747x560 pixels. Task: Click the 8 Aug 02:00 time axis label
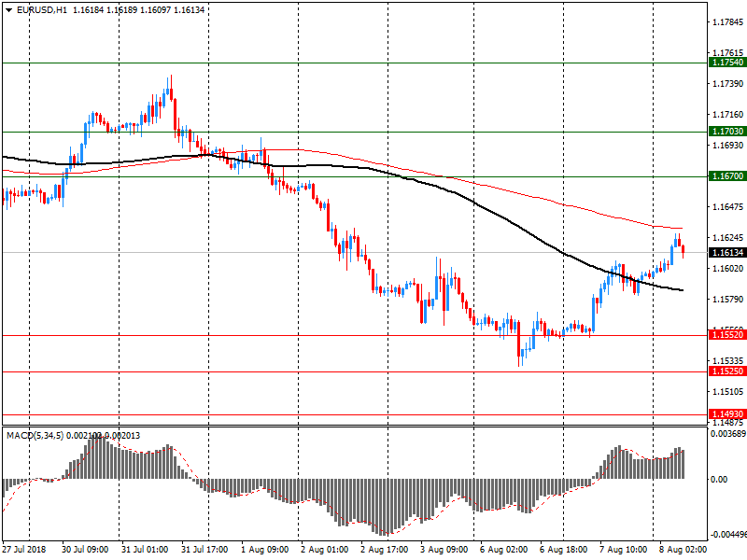[683, 549]
